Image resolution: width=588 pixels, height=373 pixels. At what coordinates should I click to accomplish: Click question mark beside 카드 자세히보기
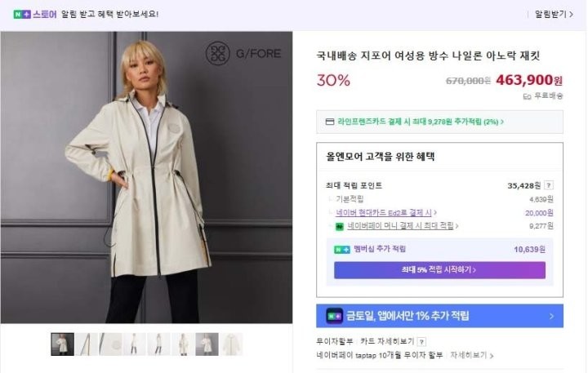[422, 342]
